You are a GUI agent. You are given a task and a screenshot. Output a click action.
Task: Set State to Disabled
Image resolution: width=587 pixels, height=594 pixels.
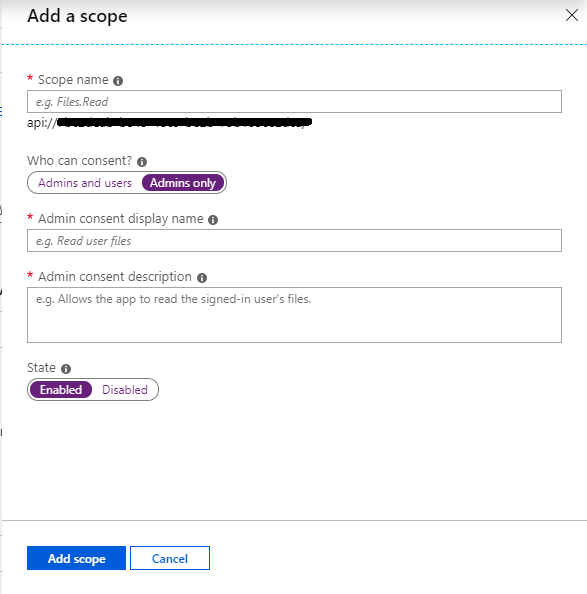coord(125,389)
